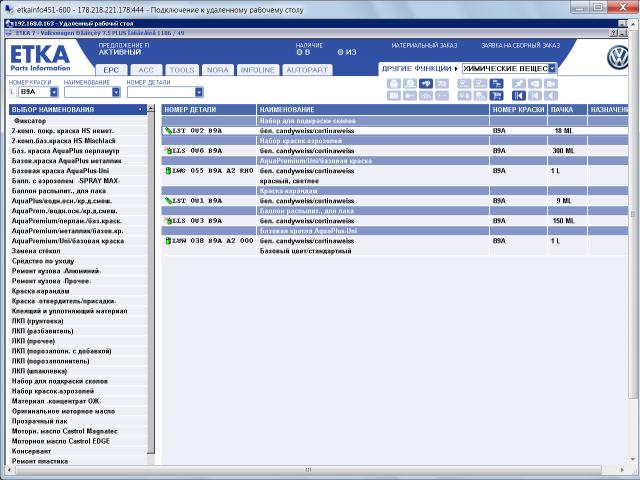Open the shopping cart toolbar icon

[496, 96]
